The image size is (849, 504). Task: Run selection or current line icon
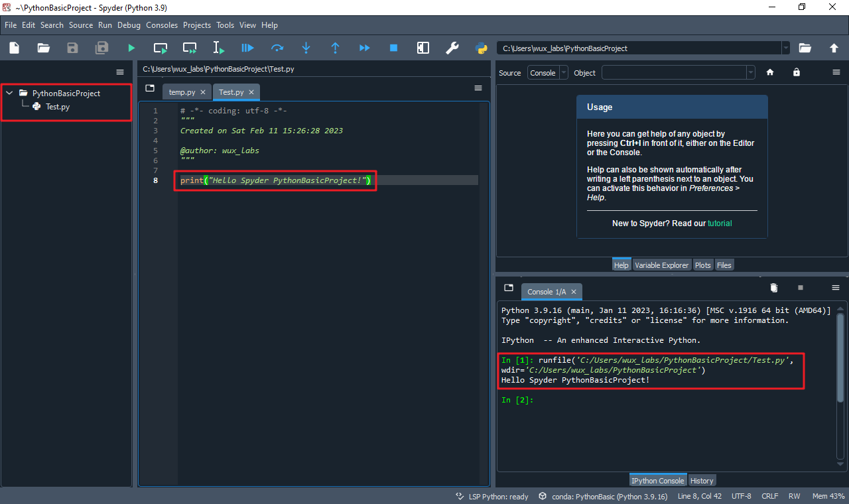pos(219,48)
